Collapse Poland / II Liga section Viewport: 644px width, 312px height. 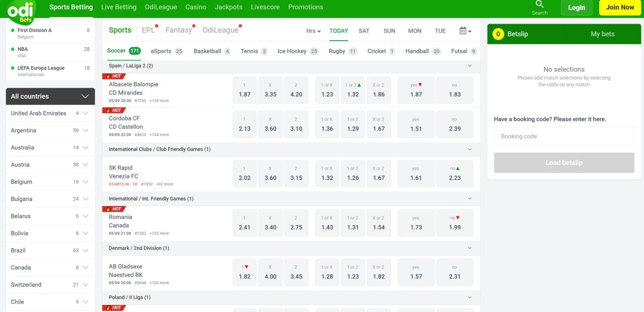click(470, 297)
